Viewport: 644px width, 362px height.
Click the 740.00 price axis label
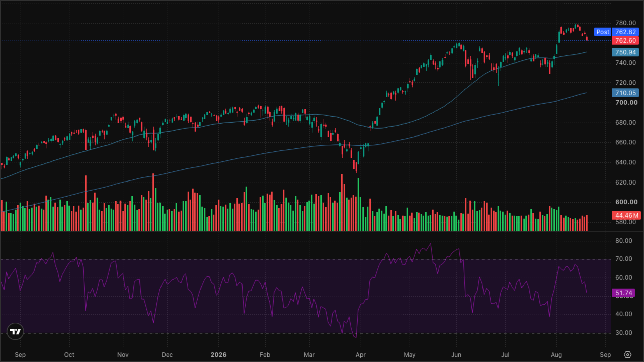point(626,63)
